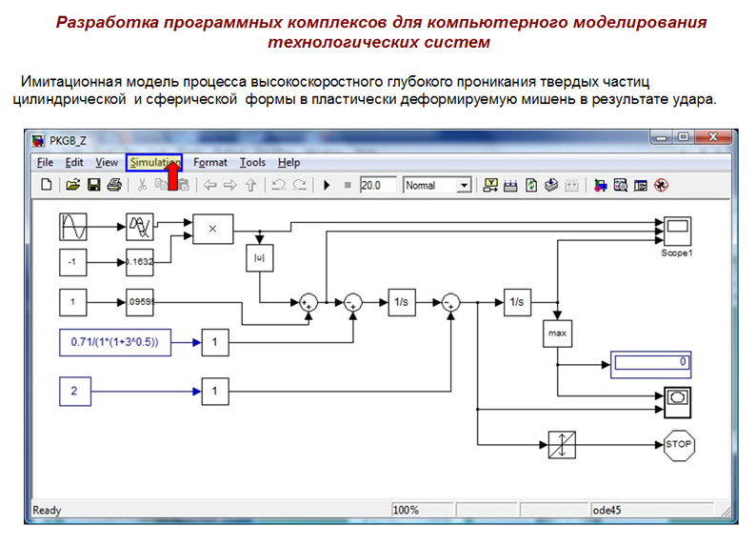Image resolution: width=756 pixels, height=546 pixels.
Task: Click the stacked layers icon with blue arrow
Action: click(551, 185)
